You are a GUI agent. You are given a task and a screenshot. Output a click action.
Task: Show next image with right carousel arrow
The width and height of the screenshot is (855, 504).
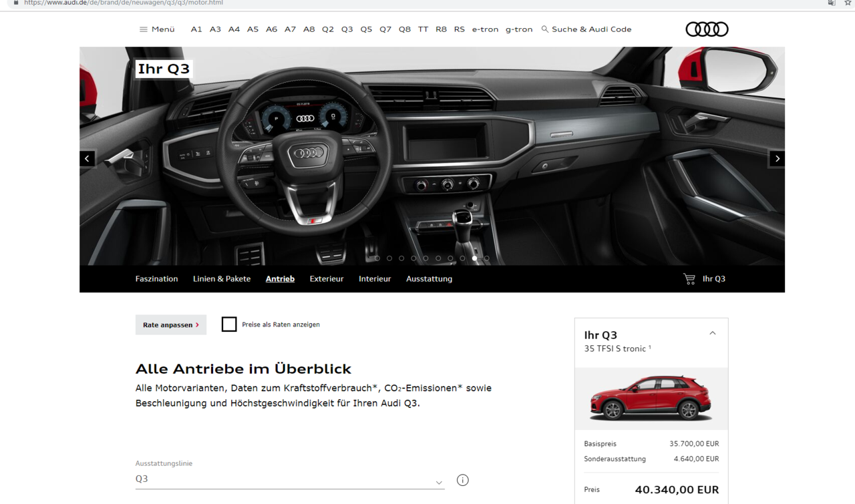coord(777,158)
